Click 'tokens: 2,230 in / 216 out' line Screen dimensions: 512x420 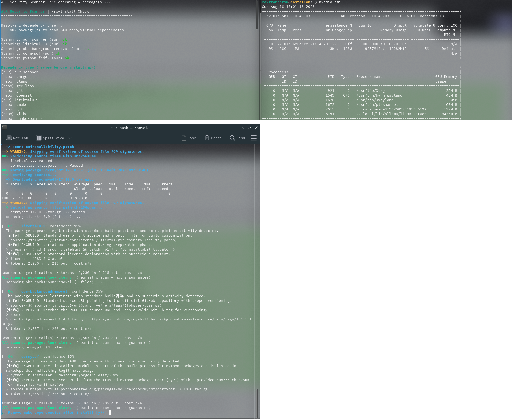coord(49,263)
